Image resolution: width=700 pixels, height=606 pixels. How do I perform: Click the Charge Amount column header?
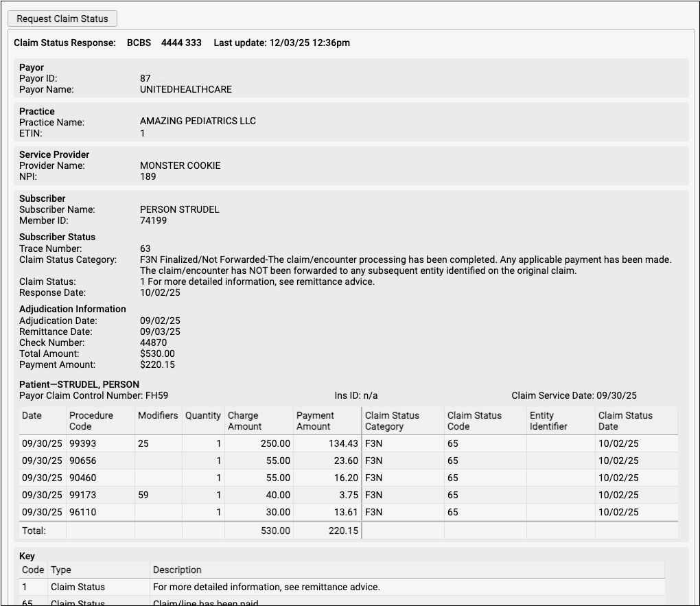coord(244,421)
